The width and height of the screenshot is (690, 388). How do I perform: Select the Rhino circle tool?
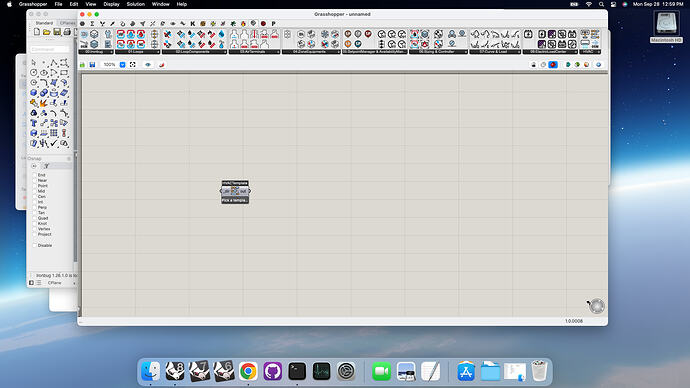[x=34, y=73]
